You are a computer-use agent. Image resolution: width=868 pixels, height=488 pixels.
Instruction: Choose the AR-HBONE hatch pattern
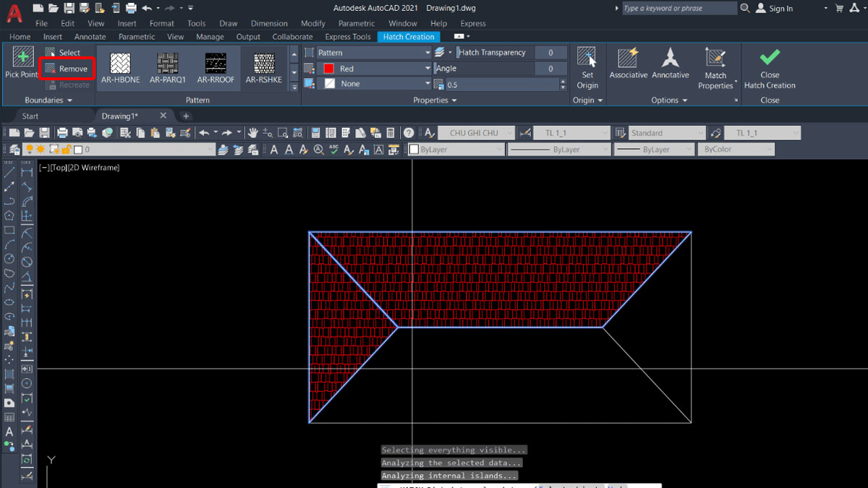120,67
